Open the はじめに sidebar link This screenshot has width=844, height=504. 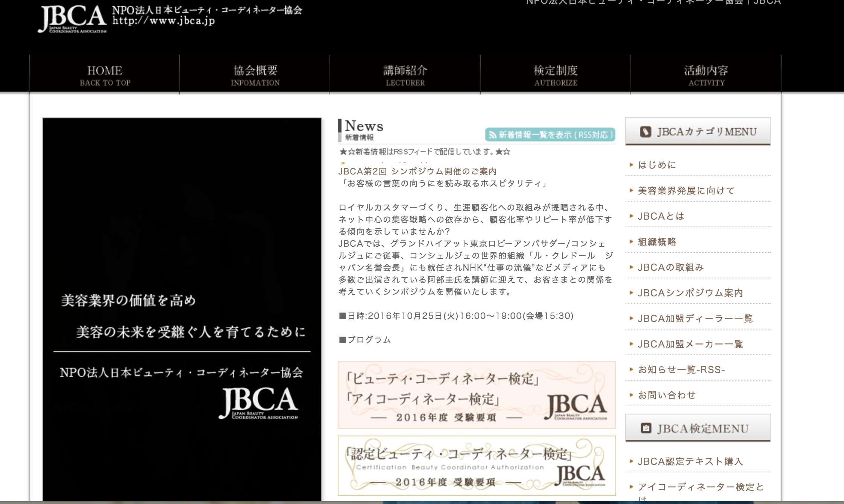[657, 165]
